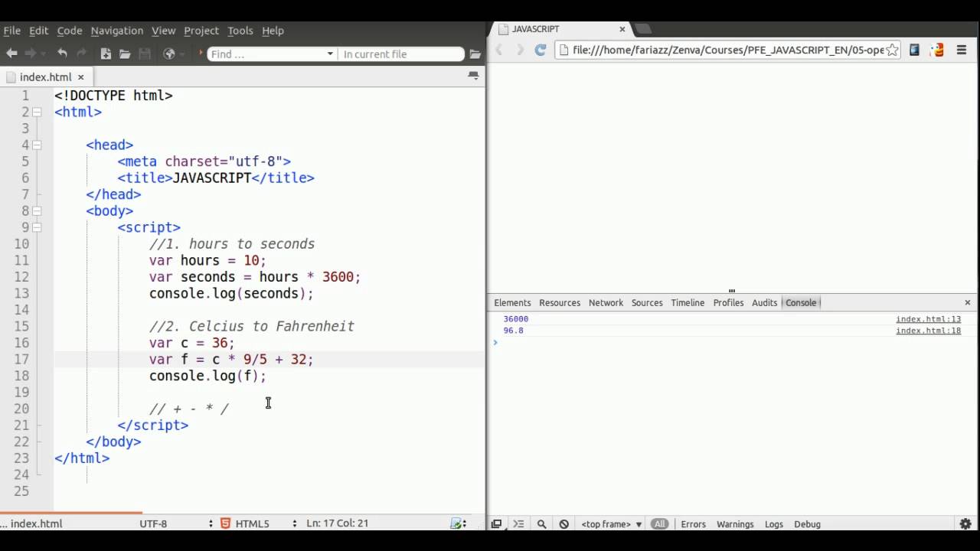980x551 pixels.
Task: Close the JAVASCRIPT browser tab
Action: 622,29
